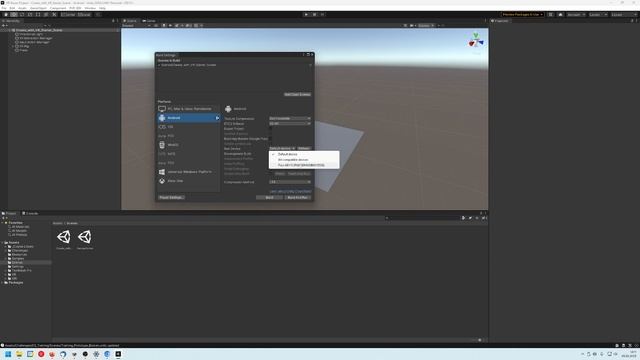This screenshot has width=640, height=360.
Task: Switch to the Game tab
Action: click(x=149, y=21)
